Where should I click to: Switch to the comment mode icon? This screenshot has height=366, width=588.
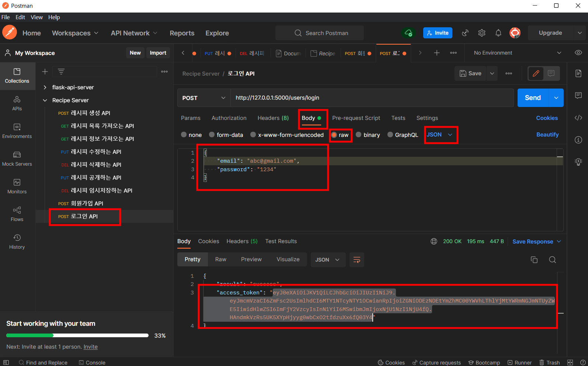point(551,73)
